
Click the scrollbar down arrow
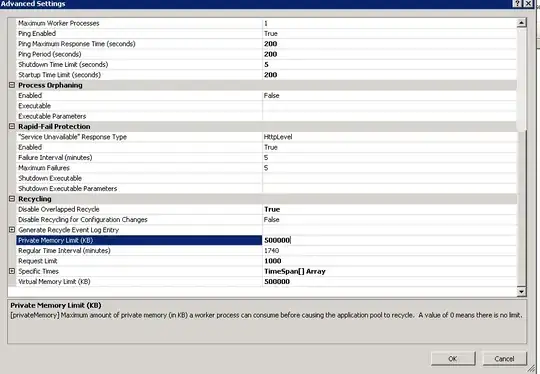(x=521, y=292)
